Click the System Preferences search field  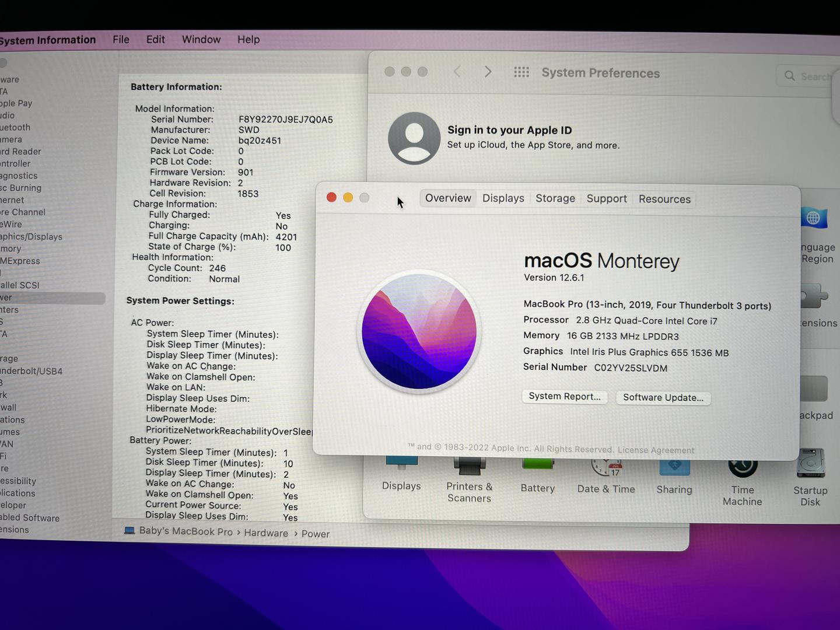[x=808, y=76]
